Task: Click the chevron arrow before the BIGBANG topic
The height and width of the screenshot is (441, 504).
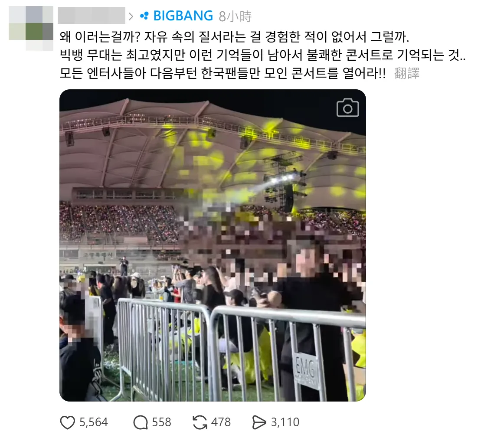Action: pyautogui.click(x=131, y=16)
